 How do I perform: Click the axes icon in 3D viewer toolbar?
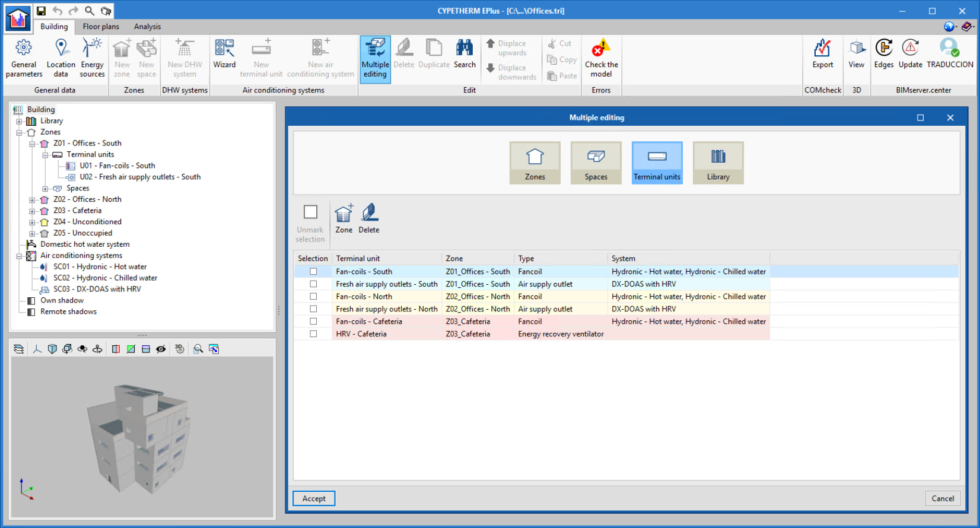click(37, 349)
